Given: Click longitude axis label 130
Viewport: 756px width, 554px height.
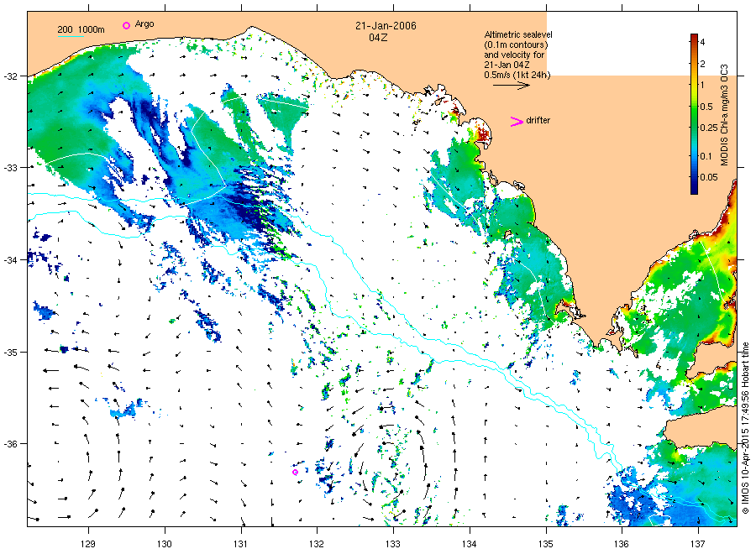Looking at the screenshot, I should [x=165, y=544].
